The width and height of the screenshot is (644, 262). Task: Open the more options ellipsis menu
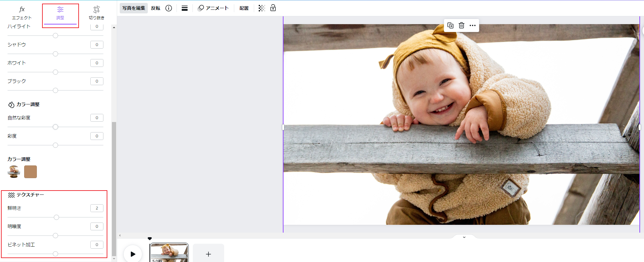pos(472,25)
